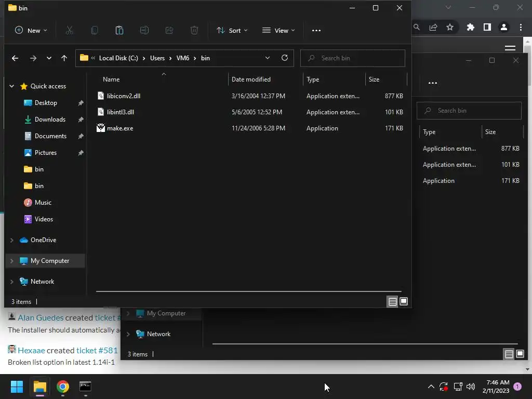Go forward using the forward arrow
The width and height of the screenshot is (532, 399).
click(x=33, y=58)
